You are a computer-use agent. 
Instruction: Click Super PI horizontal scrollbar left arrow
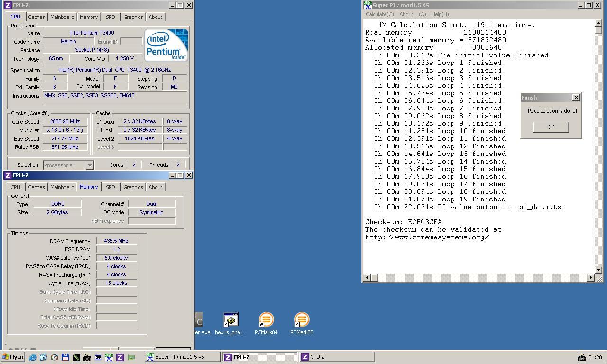367,277
